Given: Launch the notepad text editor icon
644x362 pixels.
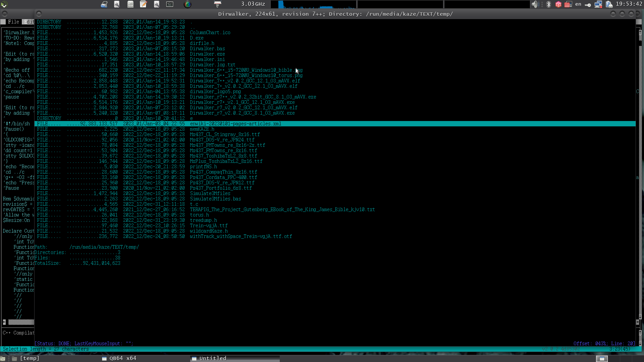Looking at the screenshot, I should [x=144, y=4].
